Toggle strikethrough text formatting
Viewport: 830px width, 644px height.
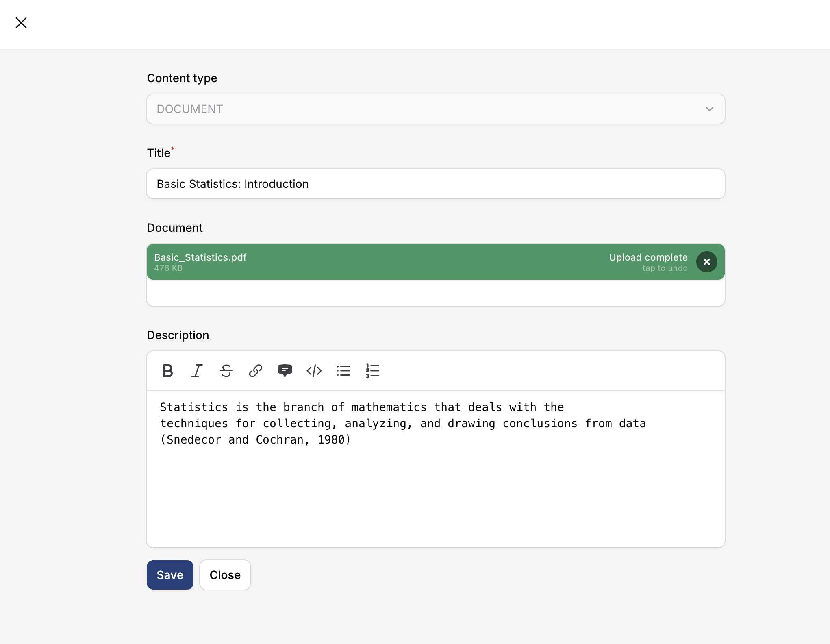226,371
